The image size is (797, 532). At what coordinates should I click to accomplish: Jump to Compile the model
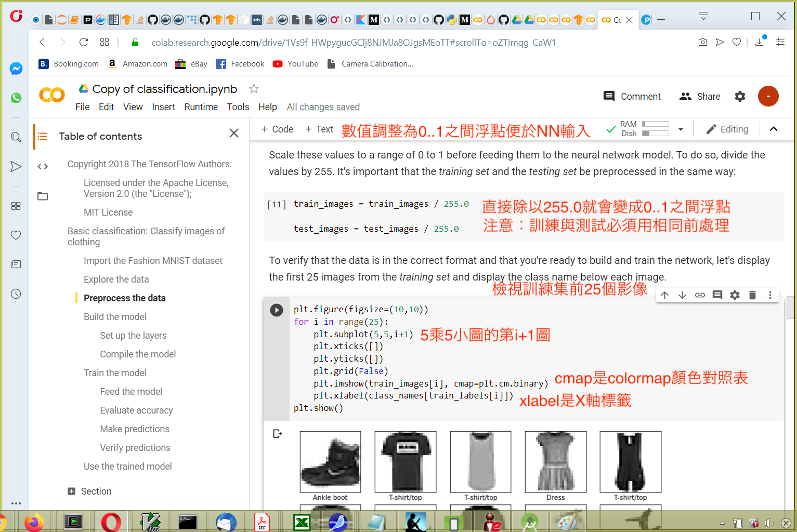(x=138, y=354)
